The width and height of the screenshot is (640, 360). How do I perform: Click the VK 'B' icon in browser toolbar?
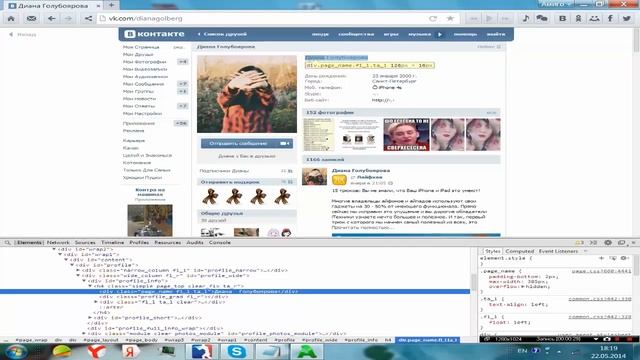562,18
